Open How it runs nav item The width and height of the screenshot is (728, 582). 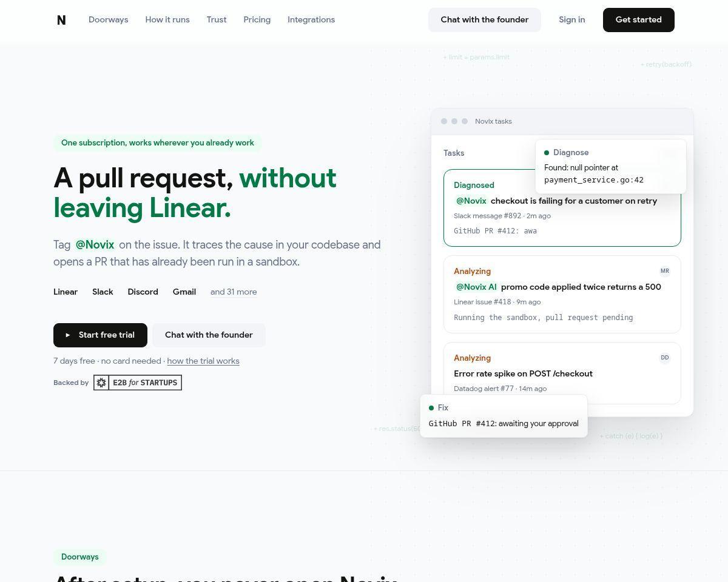pyautogui.click(x=167, y=19)
